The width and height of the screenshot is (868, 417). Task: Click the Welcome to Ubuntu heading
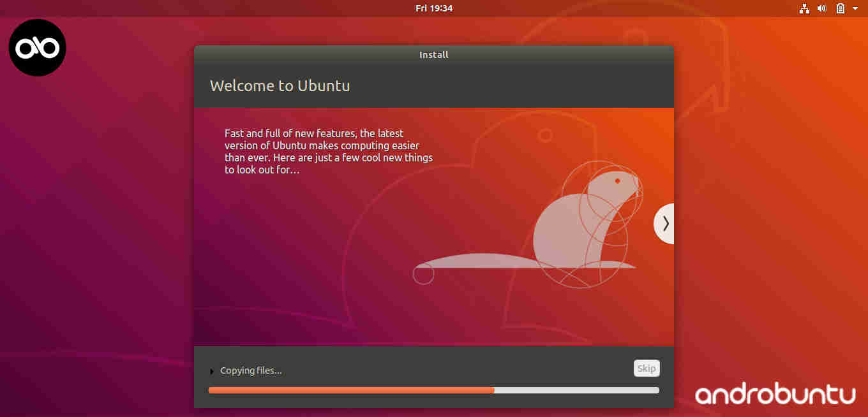point(280,85)
